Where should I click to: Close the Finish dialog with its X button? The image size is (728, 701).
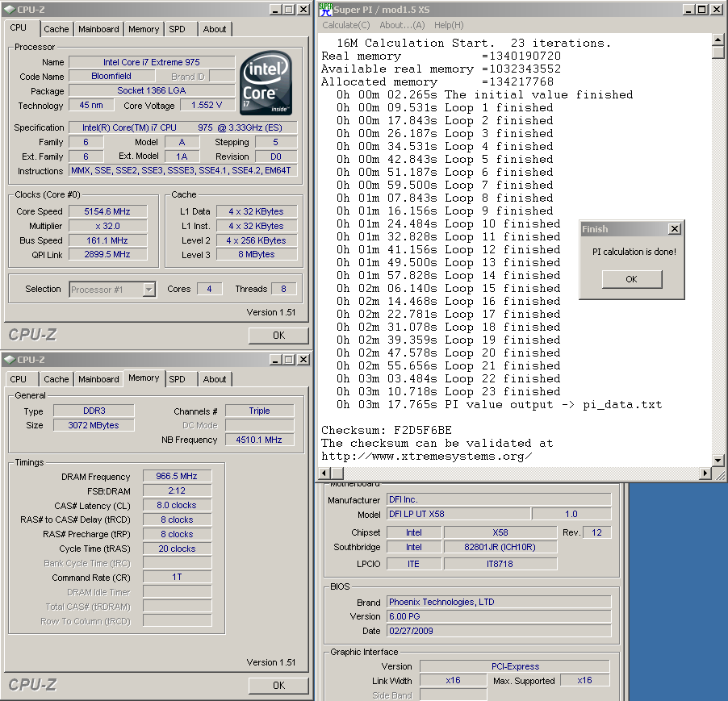(x=674, y=229)
